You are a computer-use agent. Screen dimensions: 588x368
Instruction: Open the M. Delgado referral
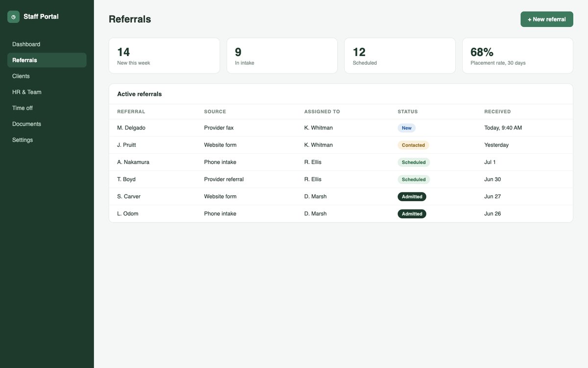pyautogui.click(x=341, y=128)
